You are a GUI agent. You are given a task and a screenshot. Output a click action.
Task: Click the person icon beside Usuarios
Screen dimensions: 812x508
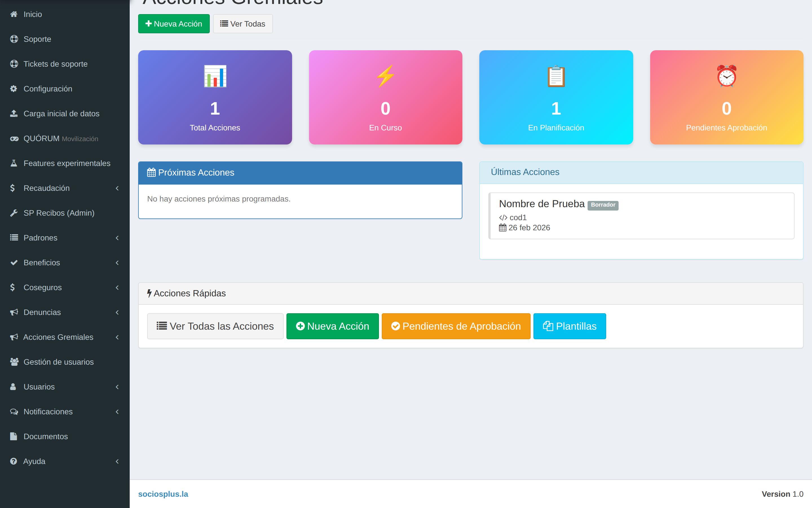coord(13,387)
